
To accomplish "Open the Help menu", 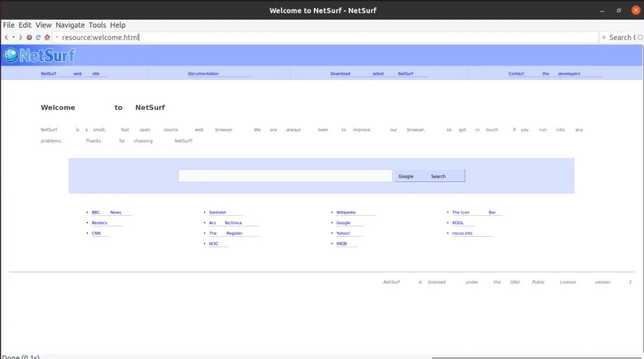I will (x=118, y=25).
